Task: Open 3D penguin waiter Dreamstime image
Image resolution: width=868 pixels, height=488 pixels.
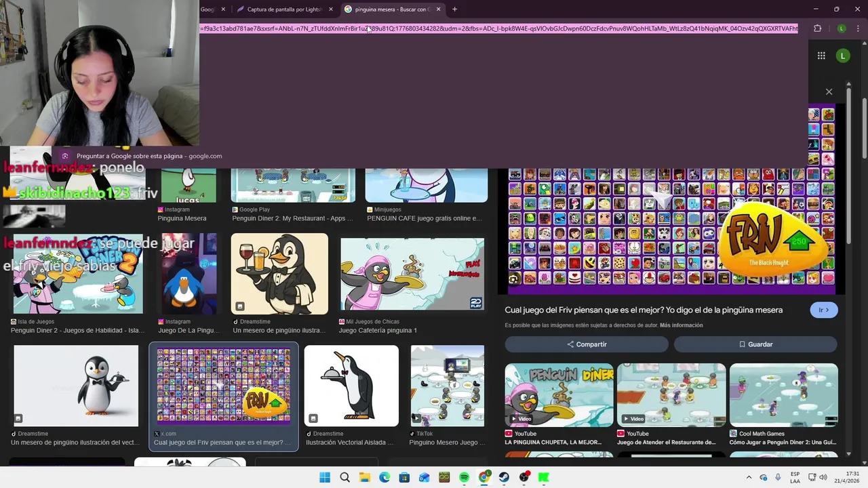Action: (x=76, y=386)
